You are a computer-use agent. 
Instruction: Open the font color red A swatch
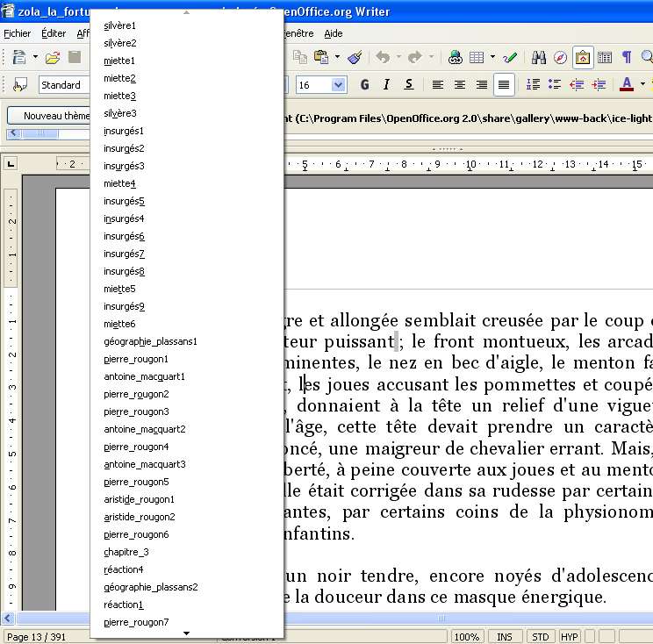tap(626, 85)
